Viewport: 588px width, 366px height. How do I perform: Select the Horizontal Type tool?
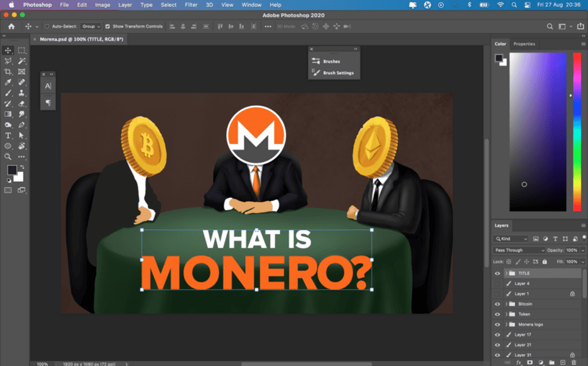[x=8, y=136]
